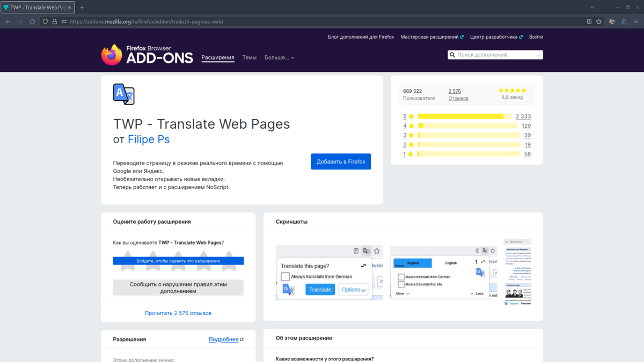
Task: Go back using the browser back arrow
Action: click(8, 21)
